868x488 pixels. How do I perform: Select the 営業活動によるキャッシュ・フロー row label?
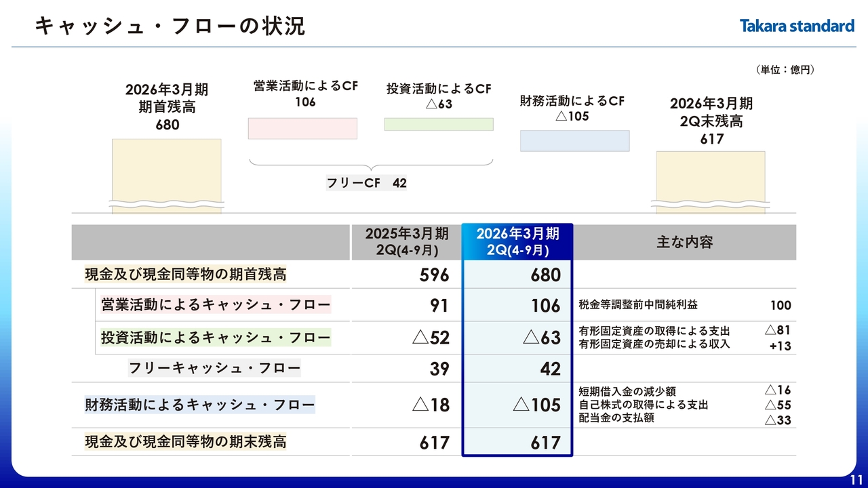(x=216, y=305)
